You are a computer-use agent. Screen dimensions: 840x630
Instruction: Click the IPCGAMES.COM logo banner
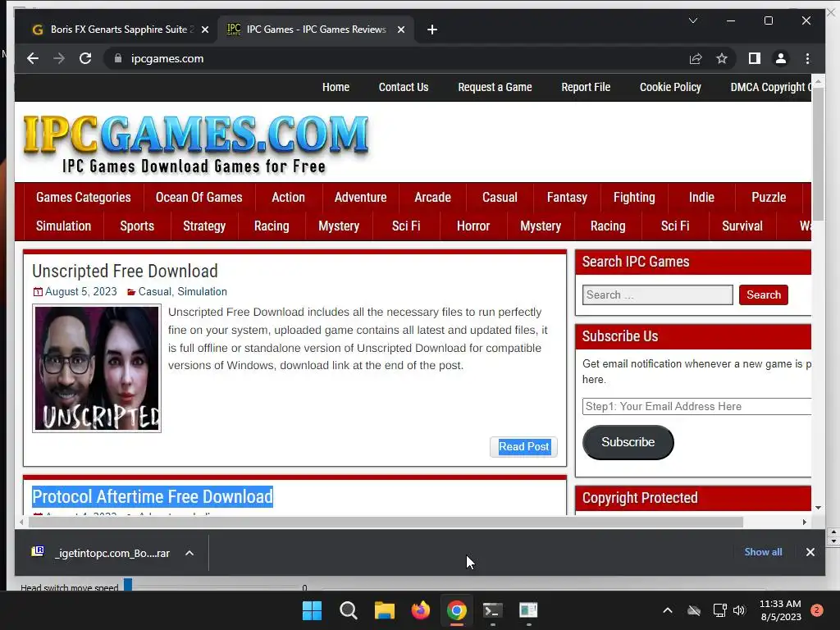(x=196, y=144)
